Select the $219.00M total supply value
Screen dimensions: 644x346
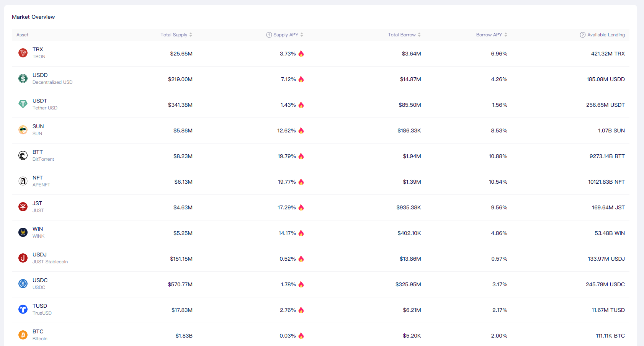pos(180,79)
